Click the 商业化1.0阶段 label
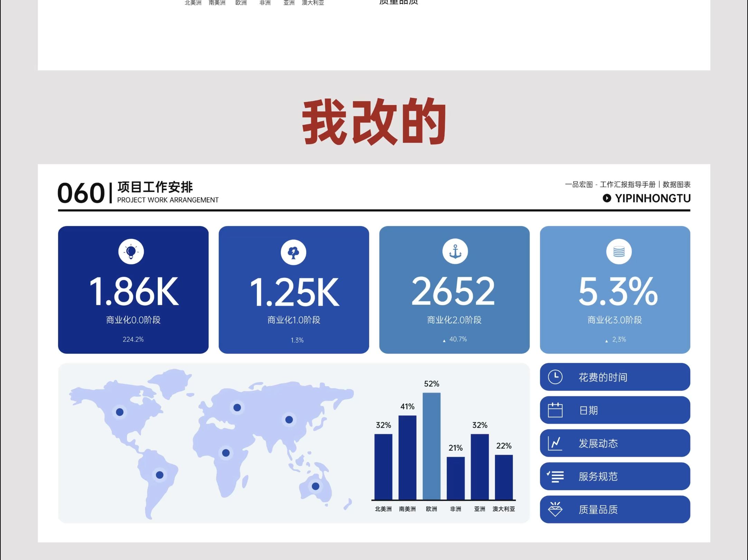The width and height of the screenshot is (748, 560). (294, 320)
